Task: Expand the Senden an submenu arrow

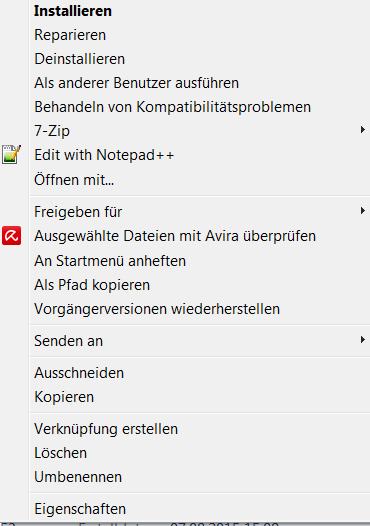Action: tap(362, 340)
